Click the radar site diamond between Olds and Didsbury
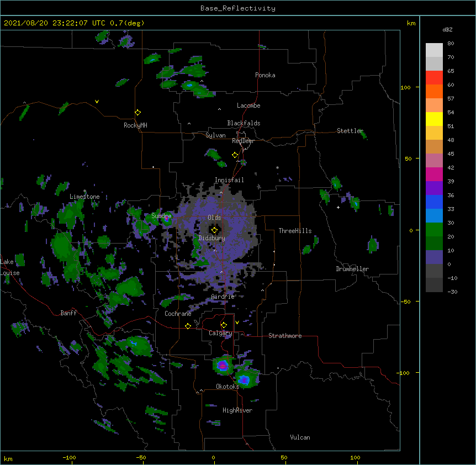Image resolution: width=476 pixels, height=465 pixels. point(214,230)
